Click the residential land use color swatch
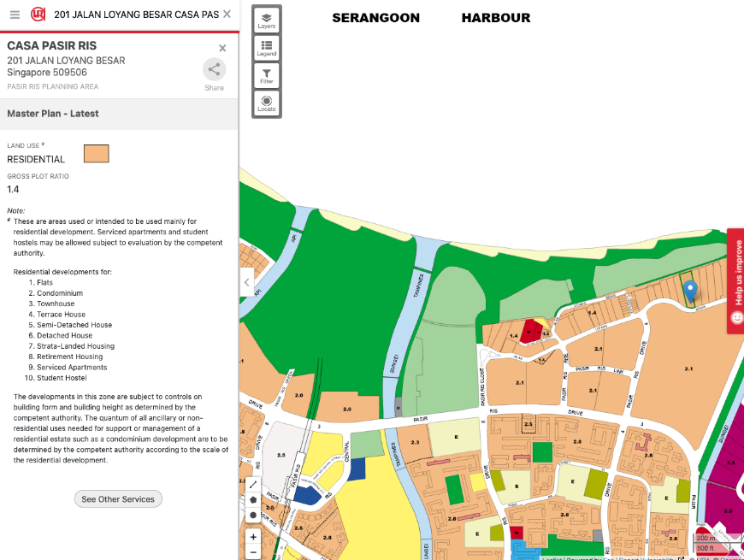 click(x=96, y=154)
